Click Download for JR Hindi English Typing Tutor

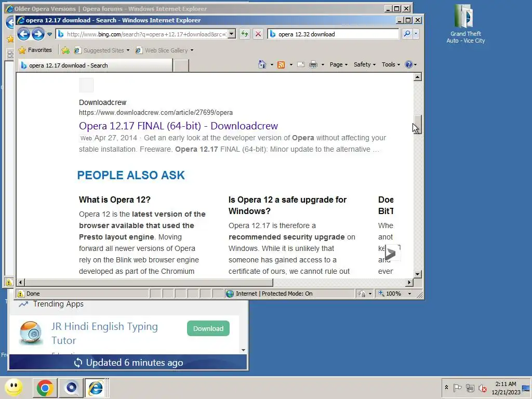click(208, 328)
